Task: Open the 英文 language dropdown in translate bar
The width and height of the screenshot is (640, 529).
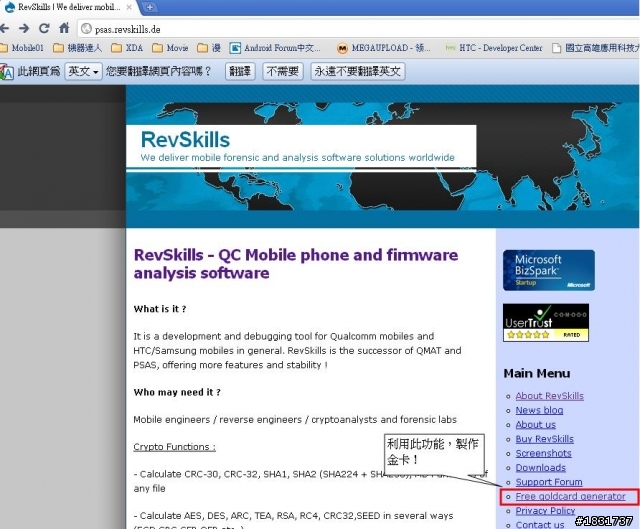Action: [83, 71]
